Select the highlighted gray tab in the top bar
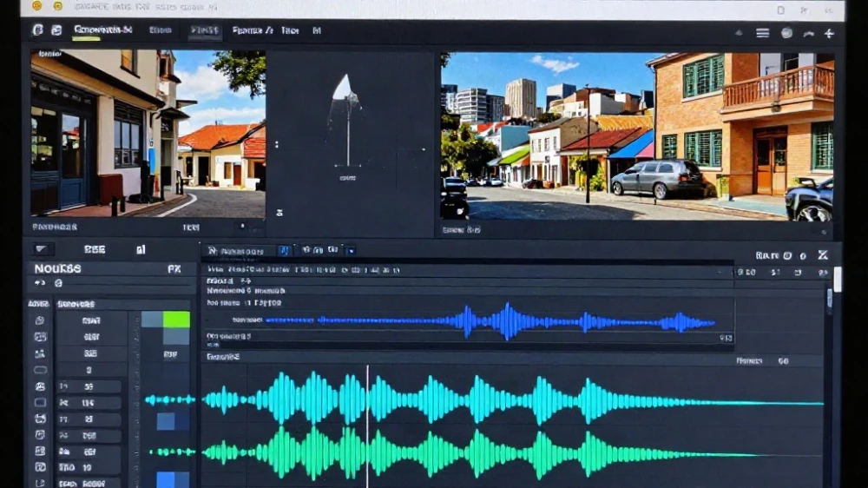This screenshot has width=868, height=488. coord(204,30)
